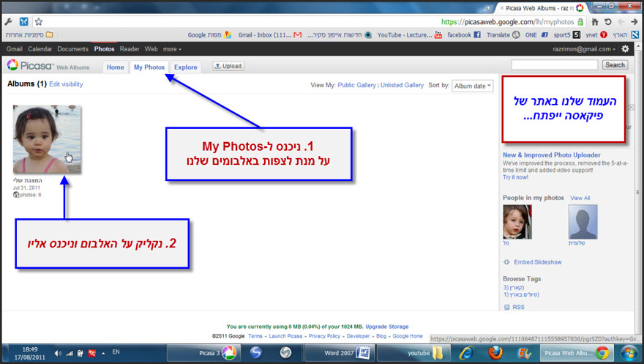View the Unlisted Gallery

tap(402, 85)
